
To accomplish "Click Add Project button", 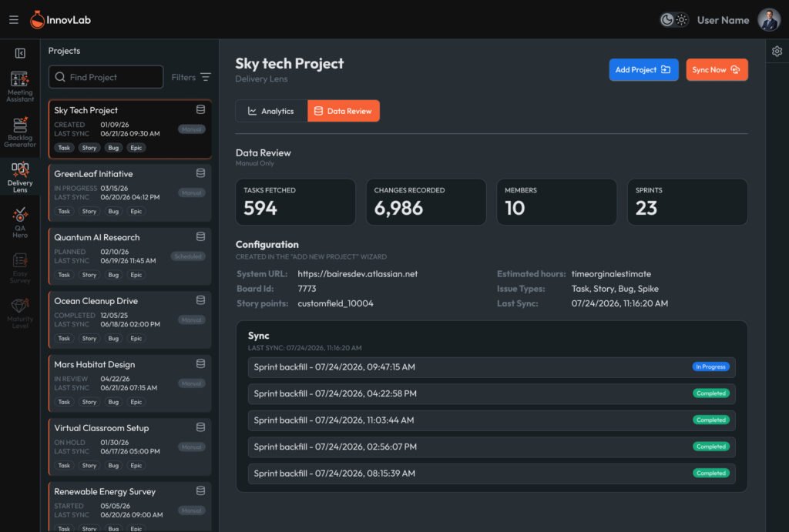I will point(643,69).
